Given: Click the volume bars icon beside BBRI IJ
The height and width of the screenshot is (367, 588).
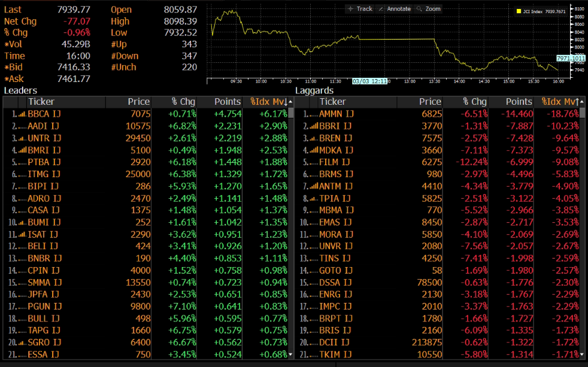Looking at the screenshot, I should 313,126.
